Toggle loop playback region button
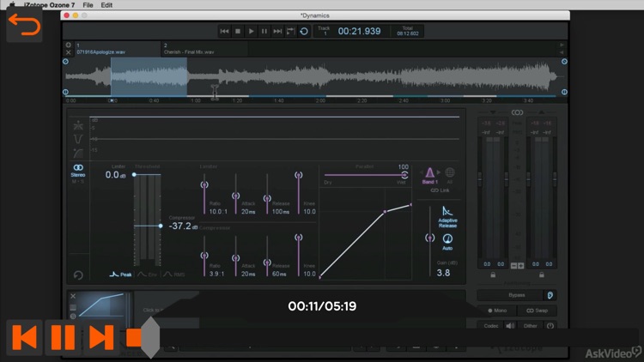The image size is (644, 362). pos(291,31)
